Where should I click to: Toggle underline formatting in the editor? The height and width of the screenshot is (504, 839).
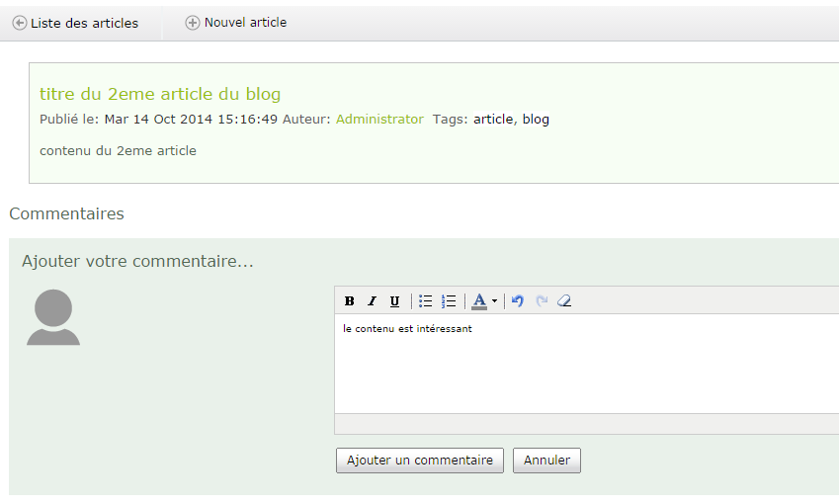(395, 301)
